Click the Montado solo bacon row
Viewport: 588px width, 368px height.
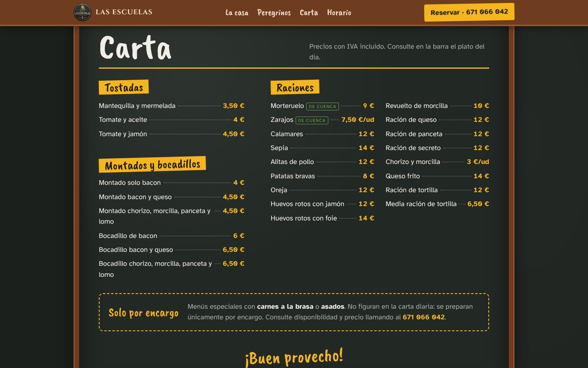click(171, 183)
